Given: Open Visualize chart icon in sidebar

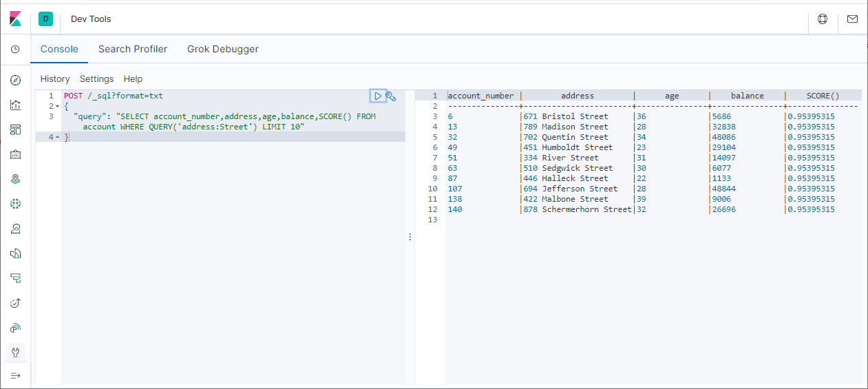Looking at the screenshot, I should pyautogui.click(x=15, y=105).
